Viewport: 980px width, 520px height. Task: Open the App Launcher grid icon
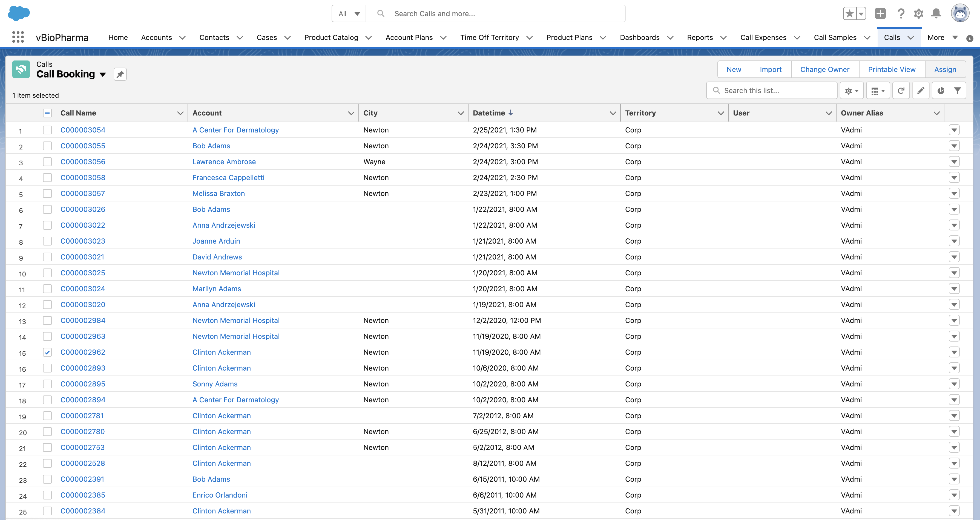click(18, 37)
